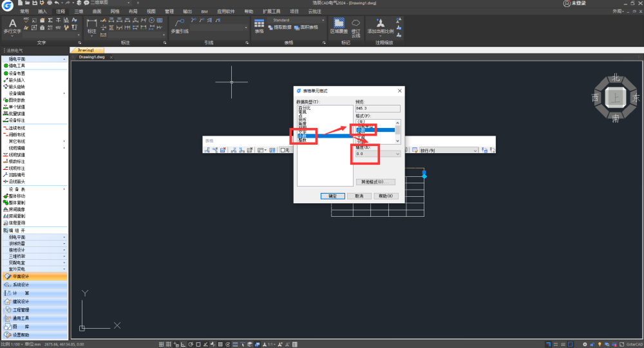This screenshot has width=644, height=348.
Task: Click the undo arrow in quick access toolbar
Action: (57, 3)
